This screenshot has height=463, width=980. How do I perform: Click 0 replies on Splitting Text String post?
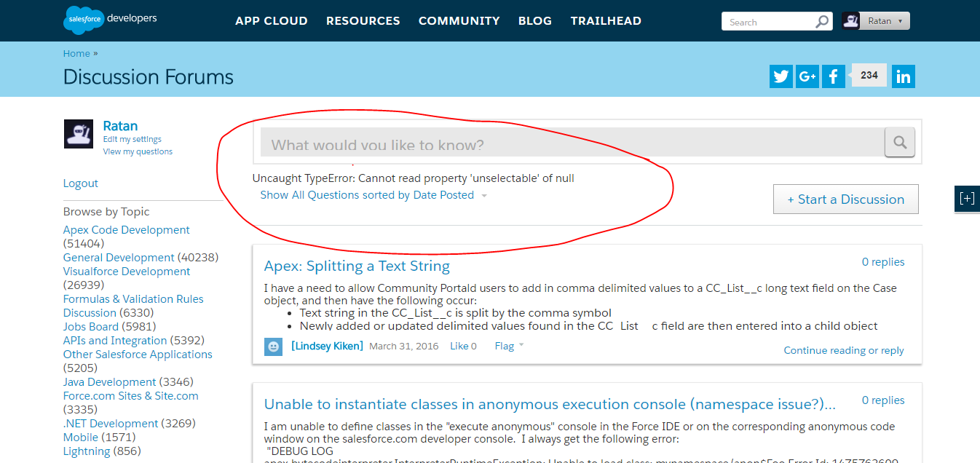883,262
